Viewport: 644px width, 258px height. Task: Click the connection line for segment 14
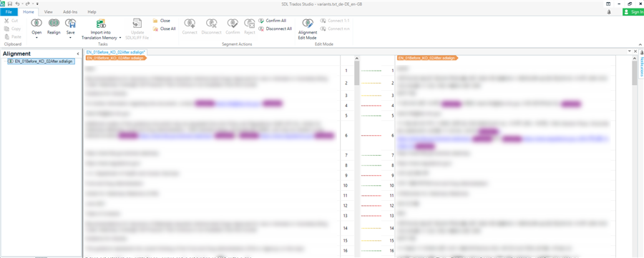(x=371, y=228)
